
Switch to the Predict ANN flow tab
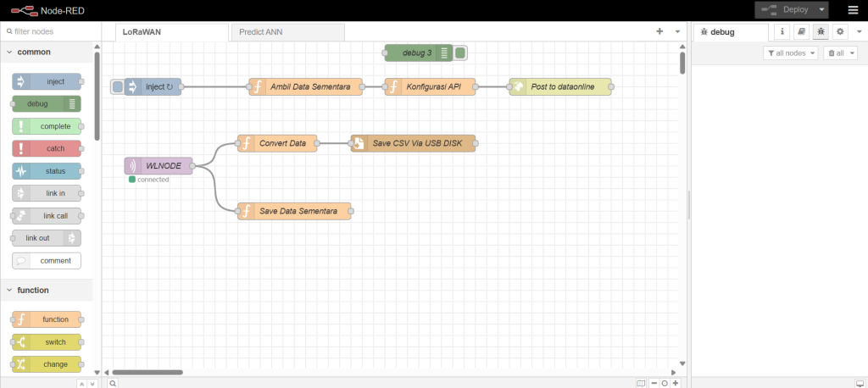pos(287,32)
